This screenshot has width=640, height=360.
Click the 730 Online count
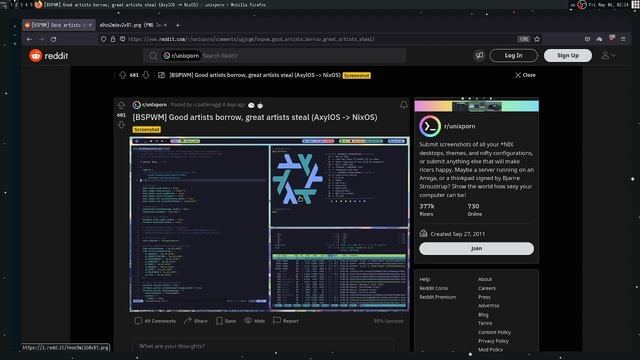click(x=474, y=210)
